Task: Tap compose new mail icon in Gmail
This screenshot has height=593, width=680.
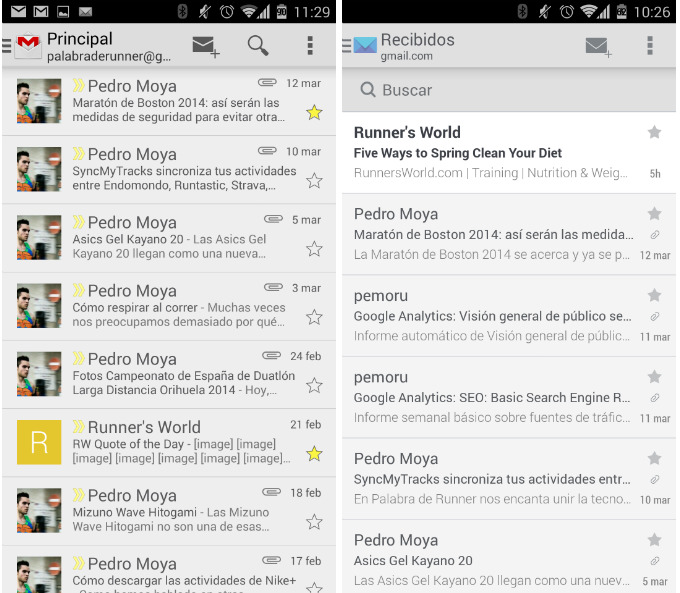Action: 206,46
